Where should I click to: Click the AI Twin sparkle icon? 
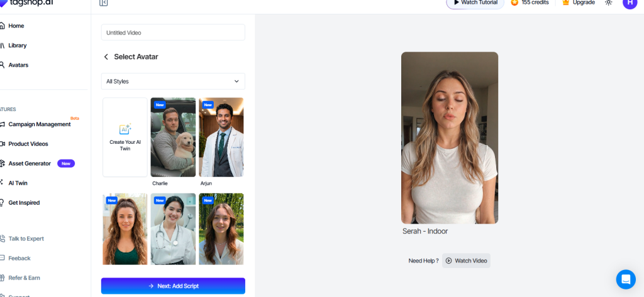pyautogui.click(x=2, y=183)
